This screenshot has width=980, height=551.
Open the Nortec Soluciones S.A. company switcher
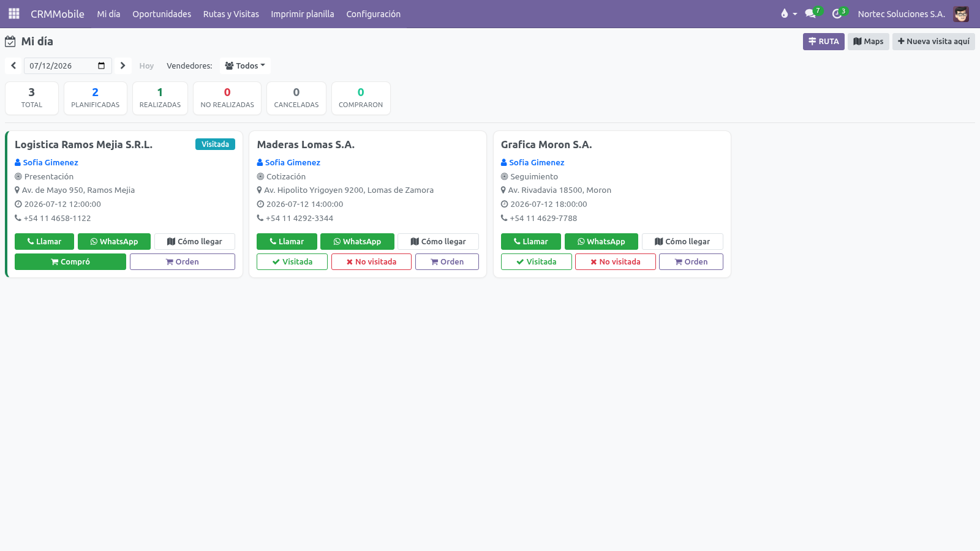(901, 14)
